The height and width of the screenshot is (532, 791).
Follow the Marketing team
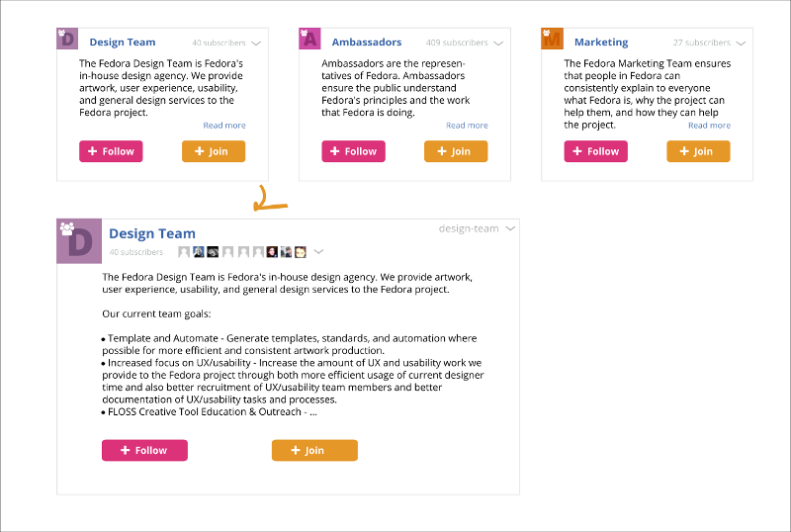[x=596, y=151]
